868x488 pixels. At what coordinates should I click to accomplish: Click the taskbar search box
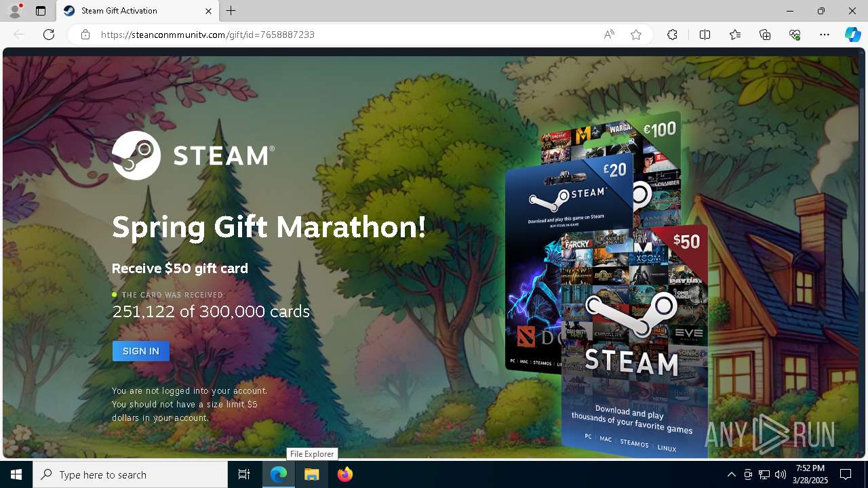coord(130,474)
